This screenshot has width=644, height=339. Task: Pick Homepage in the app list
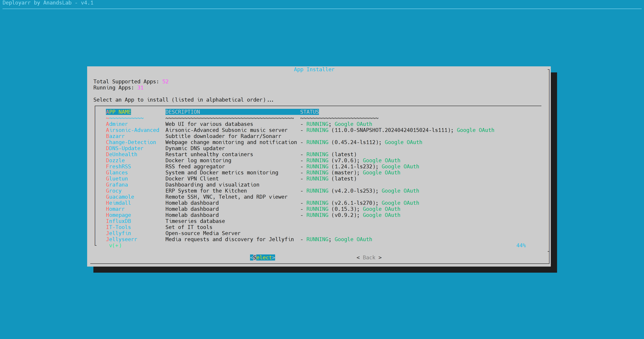coord(118,215)
